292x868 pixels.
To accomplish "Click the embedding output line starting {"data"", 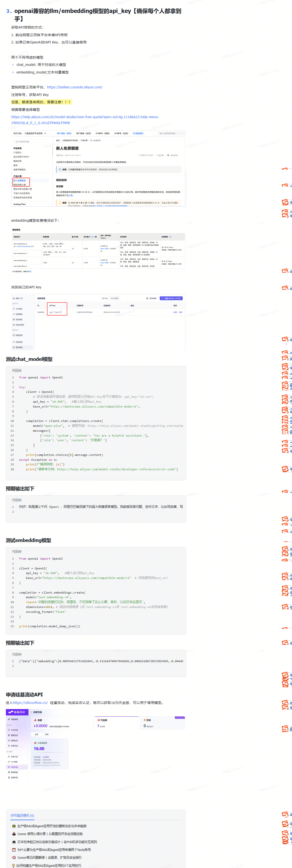I will (x=101, y=661).
